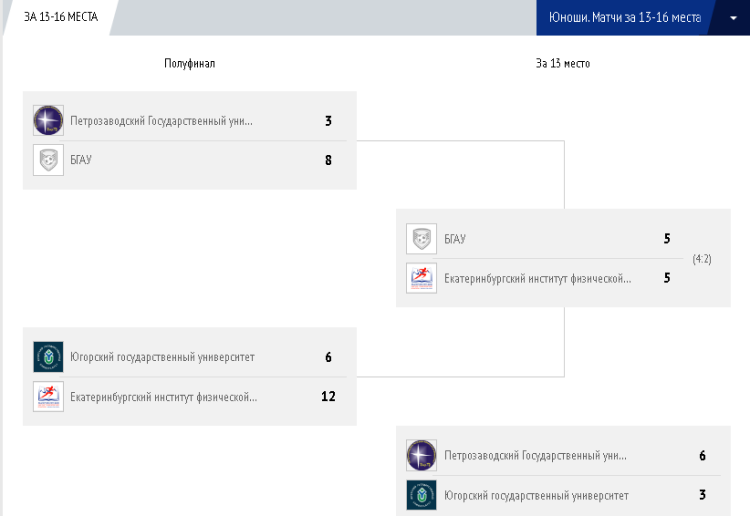Click the За 13 место column heading
The height and width of the screenshot is (516, 750).
(563, 63)
